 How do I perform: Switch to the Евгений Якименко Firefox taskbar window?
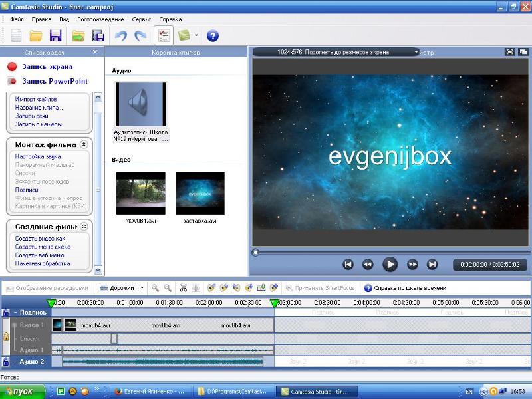coord(150,392)
